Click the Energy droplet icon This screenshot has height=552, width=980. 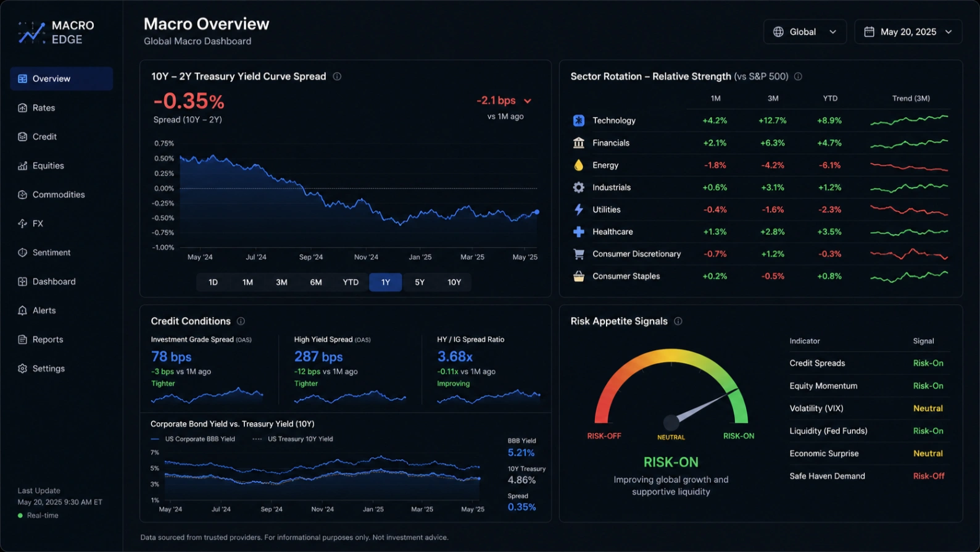click(x=578, y=165)
